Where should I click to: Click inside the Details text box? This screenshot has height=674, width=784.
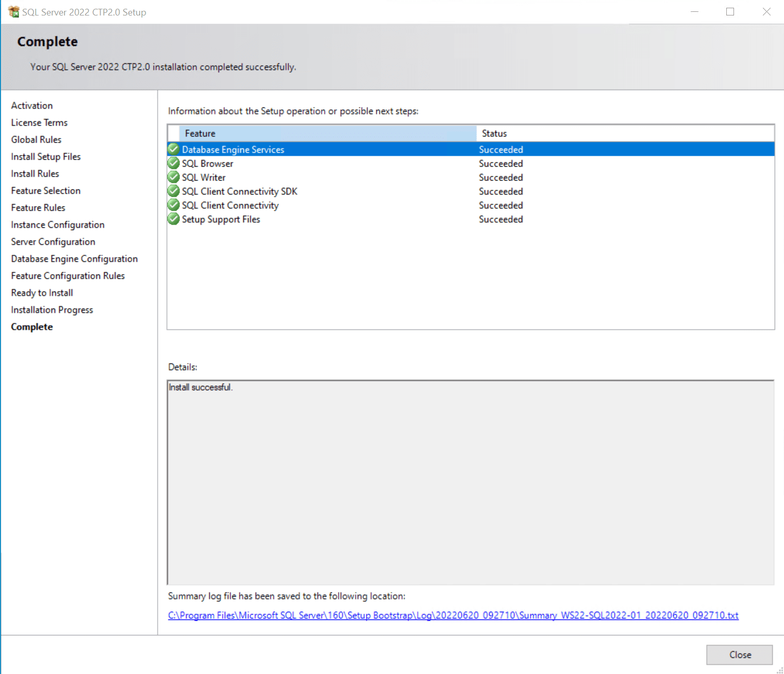[471, 482]
